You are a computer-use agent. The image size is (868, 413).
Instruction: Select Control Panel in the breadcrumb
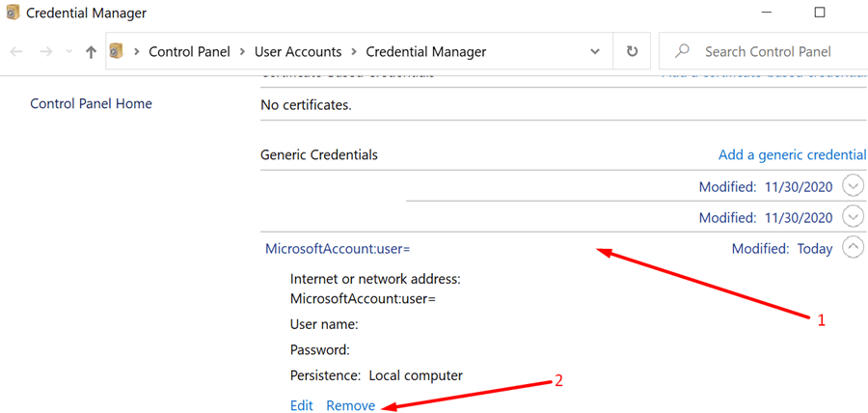(189, 52)
